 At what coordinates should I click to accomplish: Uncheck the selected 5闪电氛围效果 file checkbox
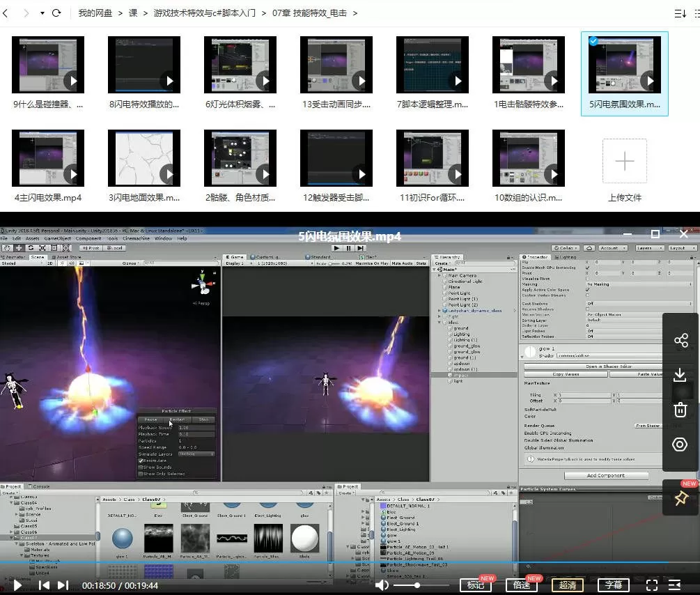[593, 41]
